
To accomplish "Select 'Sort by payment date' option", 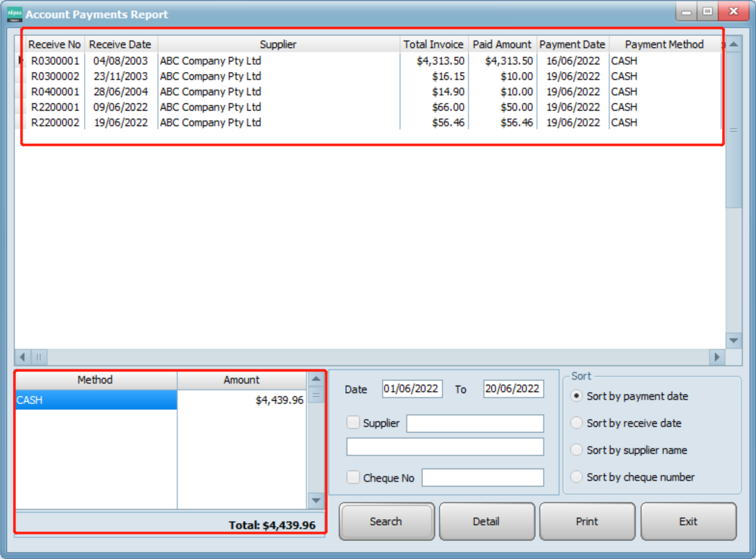I will click(577, 396).
